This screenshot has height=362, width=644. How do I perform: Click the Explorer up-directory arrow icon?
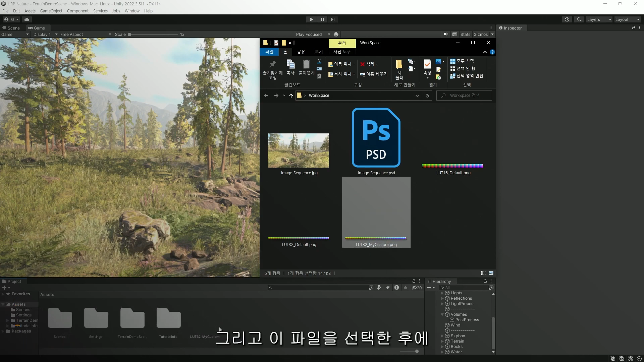coord(291,96)
